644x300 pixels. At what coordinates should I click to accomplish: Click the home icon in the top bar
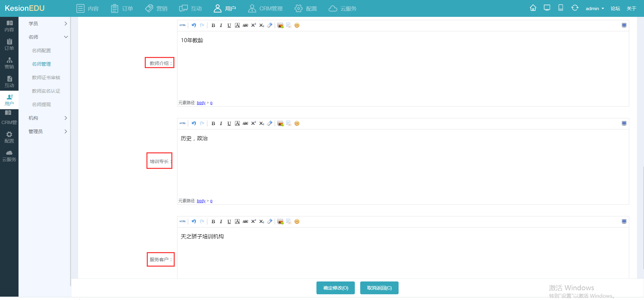[x=533, y=8]
